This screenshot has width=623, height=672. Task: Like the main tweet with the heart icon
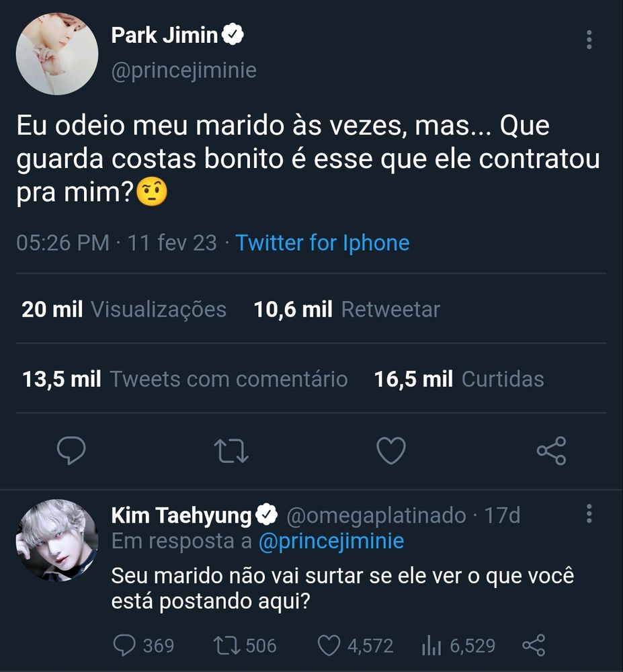click(390, 451)
